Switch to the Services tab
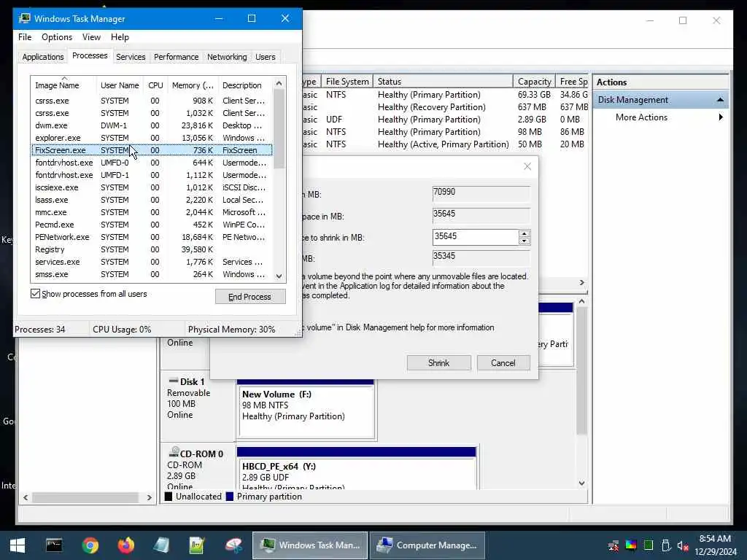Screen dimensions: 747x560 coord(131,57)
